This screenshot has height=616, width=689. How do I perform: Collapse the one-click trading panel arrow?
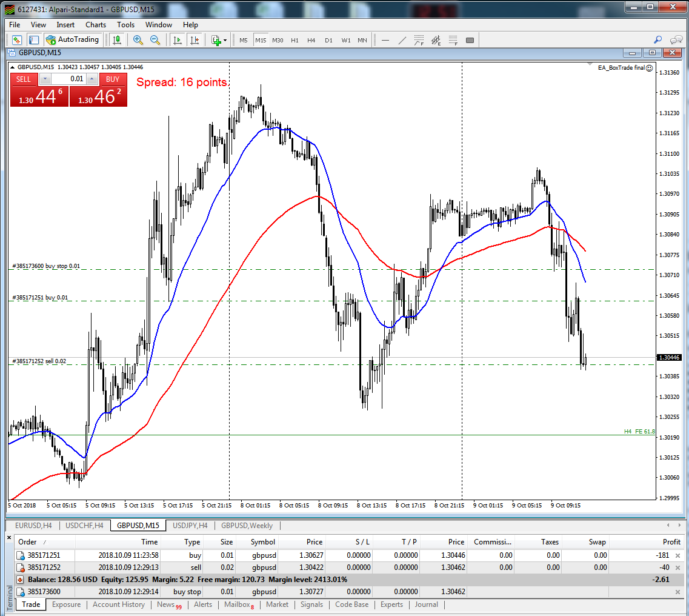click(13, 67)
